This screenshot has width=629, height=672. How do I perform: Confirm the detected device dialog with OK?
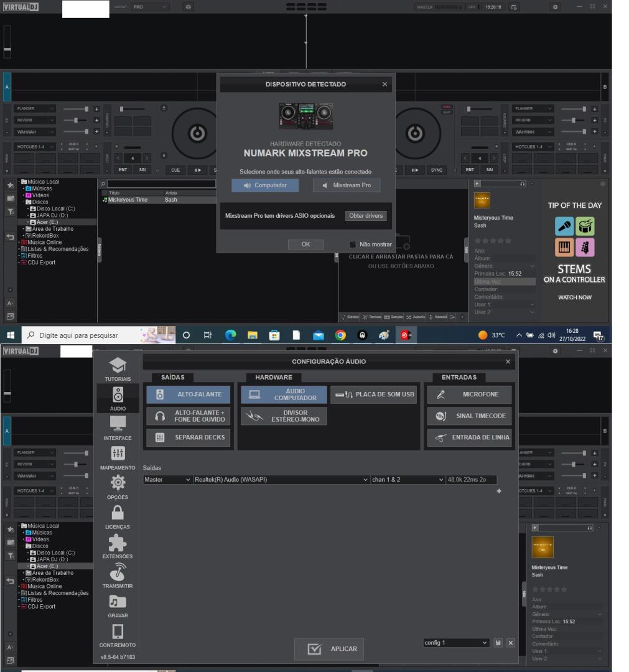(x=305, y=245)
